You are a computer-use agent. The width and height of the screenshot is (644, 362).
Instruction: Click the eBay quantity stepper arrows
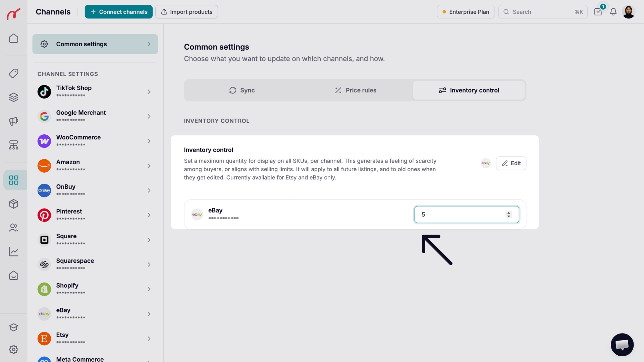click(x=509, y=215)
